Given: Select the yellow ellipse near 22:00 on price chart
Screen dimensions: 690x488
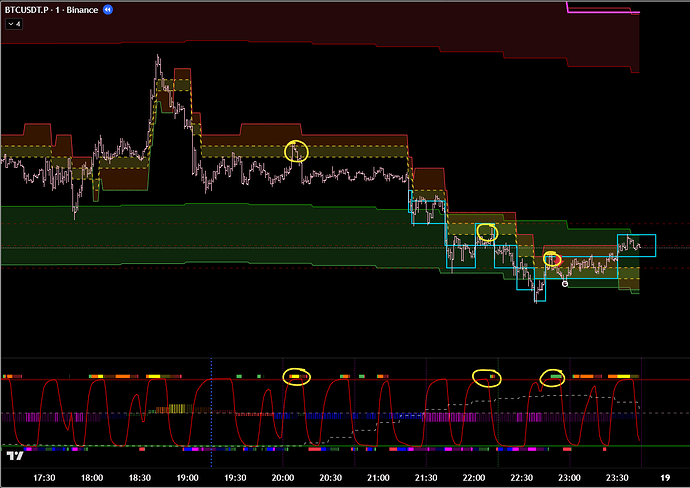Looking at the screenshot, I should tap(487, 232).
